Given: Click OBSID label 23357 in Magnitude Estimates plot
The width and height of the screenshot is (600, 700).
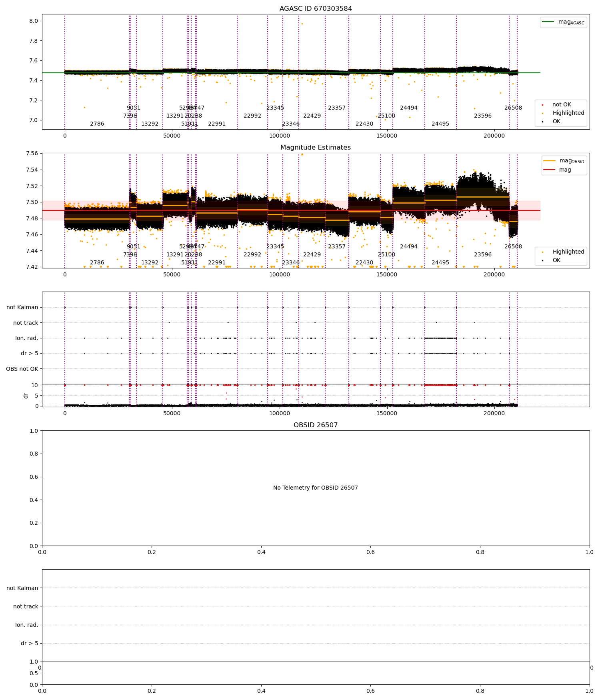Looking at the screenshot, I should pyautogui.click(x=337, y=247).
